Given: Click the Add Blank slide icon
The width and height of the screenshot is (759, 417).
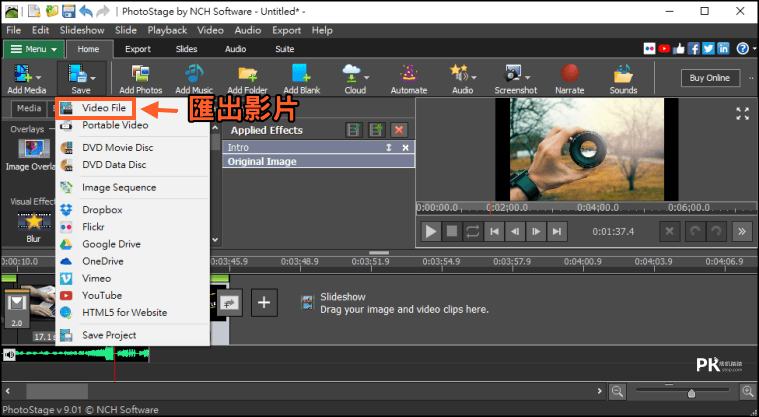Looking at the screenshot, I should pos(301,74).
